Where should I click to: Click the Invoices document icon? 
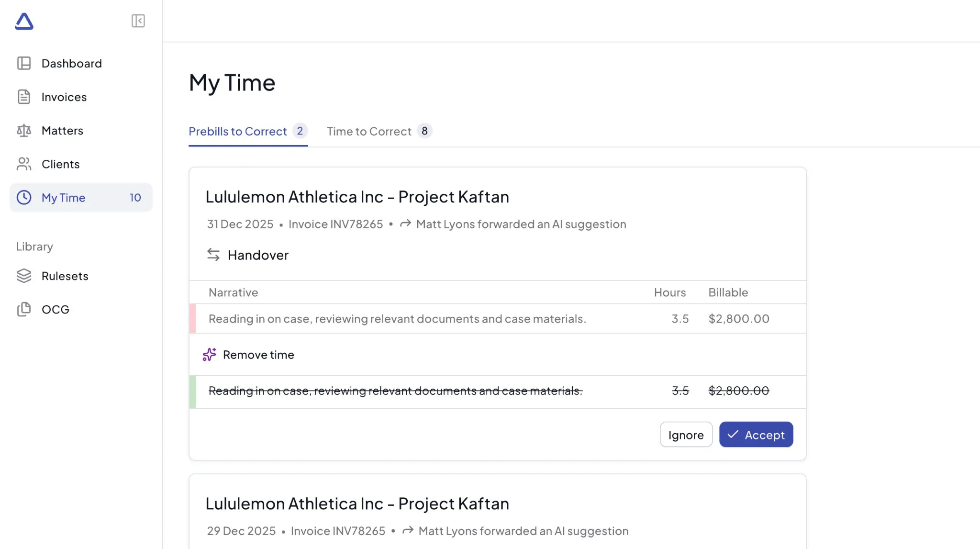(x=24, y=97)
